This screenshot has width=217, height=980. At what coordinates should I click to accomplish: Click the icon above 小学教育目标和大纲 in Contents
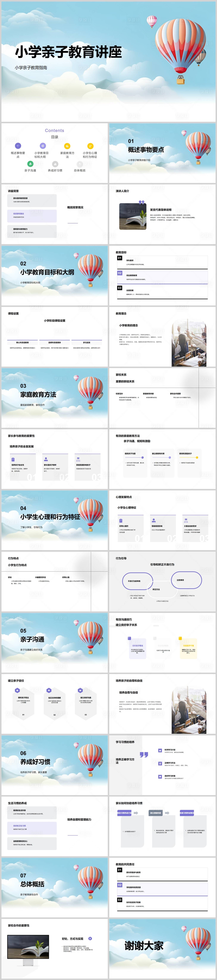click(x=43, y=146)
